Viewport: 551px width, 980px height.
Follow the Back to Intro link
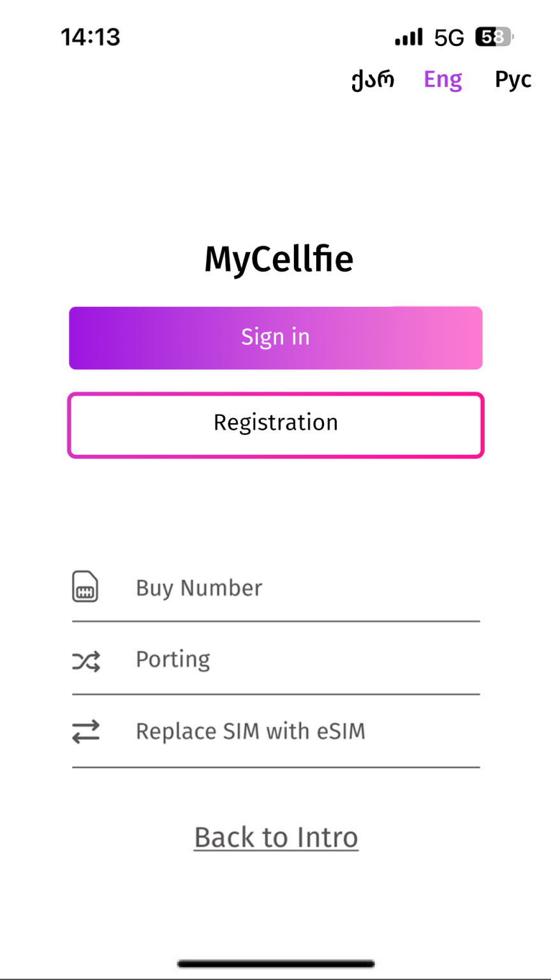coord(276,837)
